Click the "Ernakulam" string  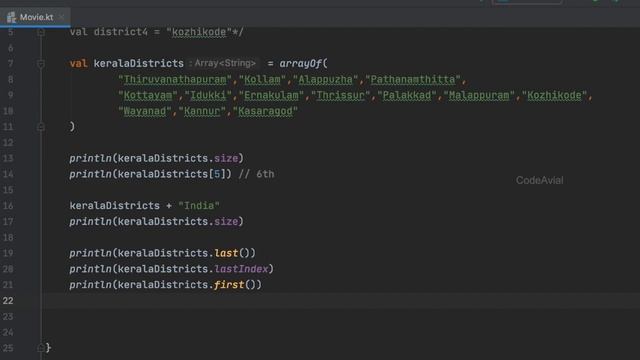click(271, 96)
